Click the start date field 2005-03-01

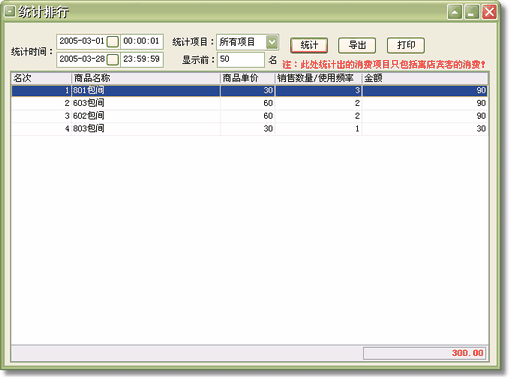click(x=82, y=41)
